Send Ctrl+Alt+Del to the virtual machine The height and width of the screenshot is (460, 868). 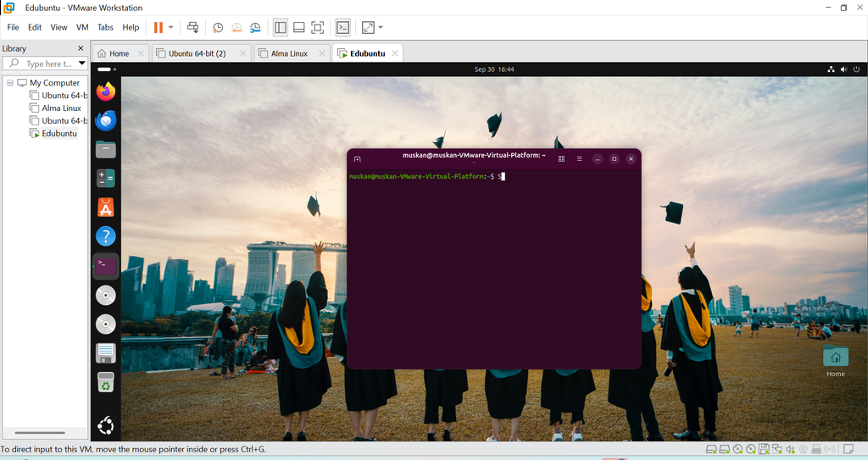coord(192,27)
